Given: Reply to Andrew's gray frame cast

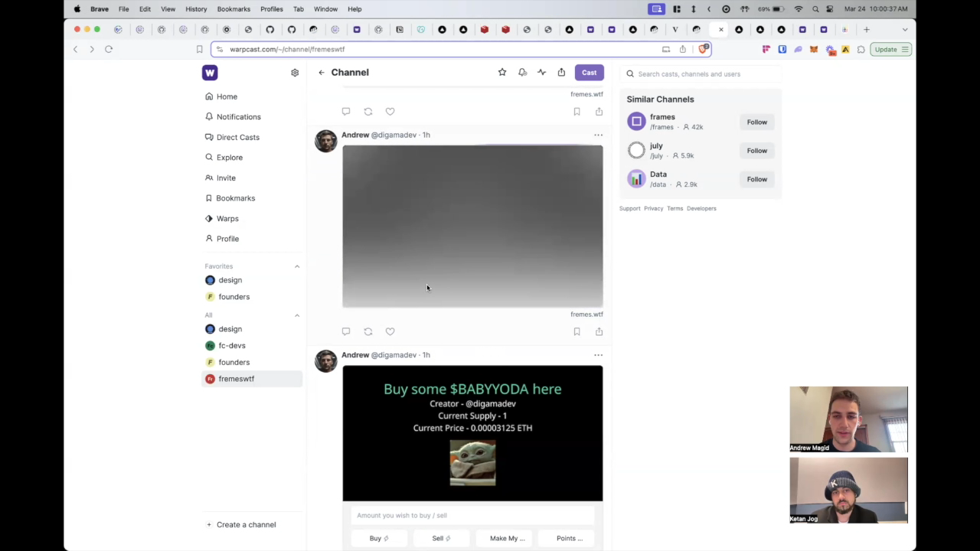Looking at the screenshot, I should pyautogui.click(x=346, y=331).
